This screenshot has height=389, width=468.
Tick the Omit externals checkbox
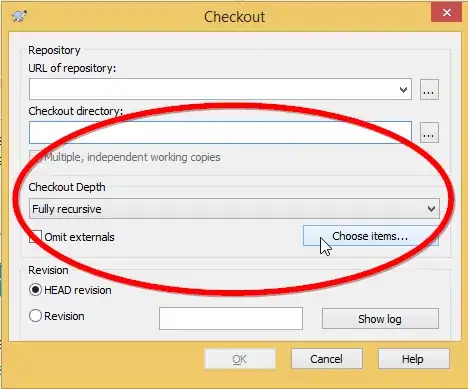pyautogui.click(x=35, y=237)
